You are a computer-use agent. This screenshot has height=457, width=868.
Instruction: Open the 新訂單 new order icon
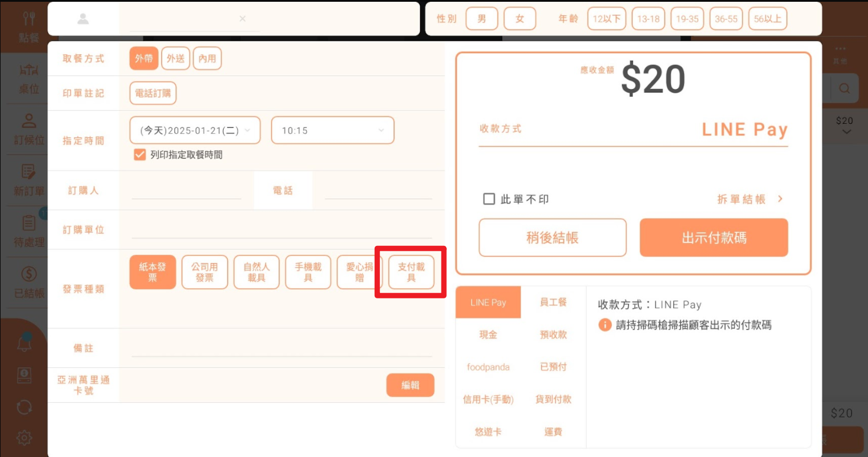(28, 172)
